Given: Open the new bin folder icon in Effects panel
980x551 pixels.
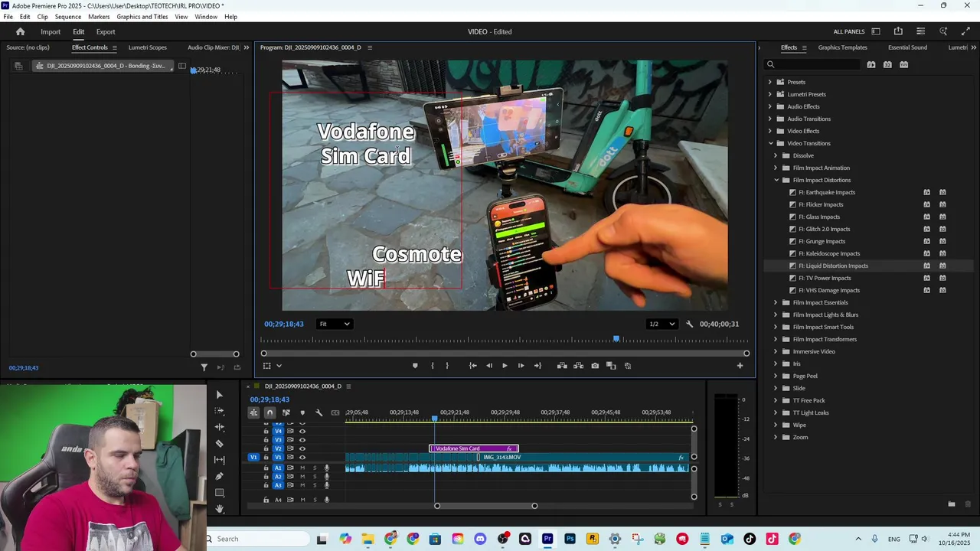Looking at the screenshot, I should (951, 504).
